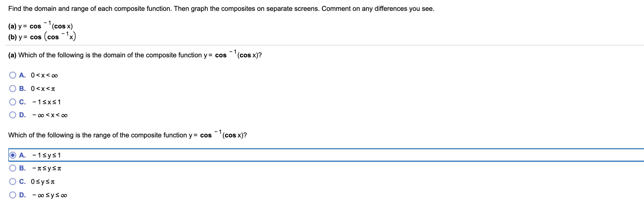Click the answer text "−∞<x<∞"
Screen dimensions: 644x204
click(50, 115)
